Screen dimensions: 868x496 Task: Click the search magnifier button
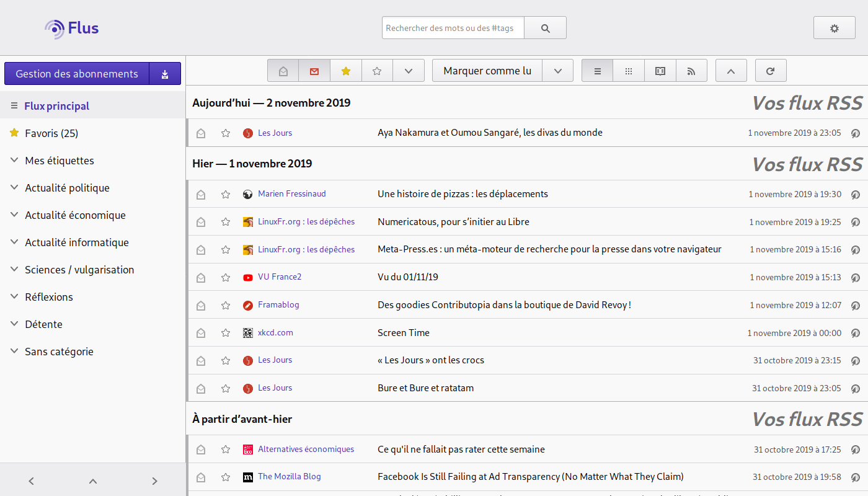[x=545, y=28]
